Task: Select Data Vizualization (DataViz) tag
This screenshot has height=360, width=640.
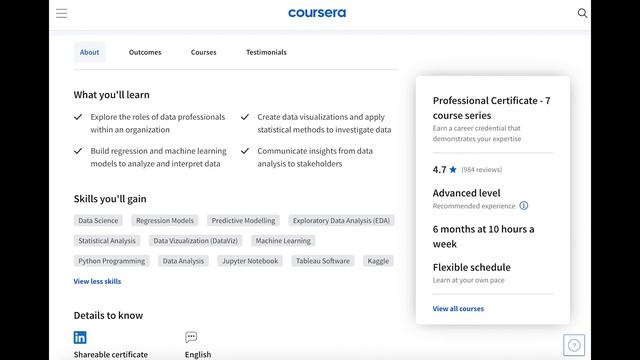Action: point(196,241)
